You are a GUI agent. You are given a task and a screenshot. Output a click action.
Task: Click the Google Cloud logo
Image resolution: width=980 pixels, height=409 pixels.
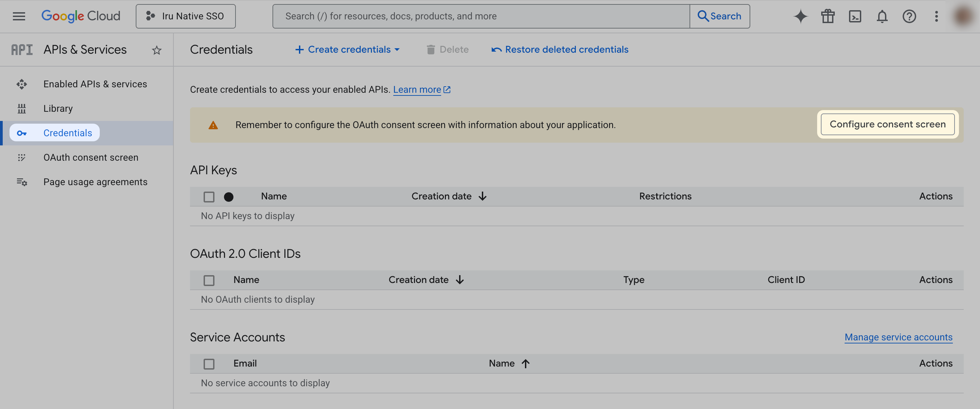coord(81,16)
